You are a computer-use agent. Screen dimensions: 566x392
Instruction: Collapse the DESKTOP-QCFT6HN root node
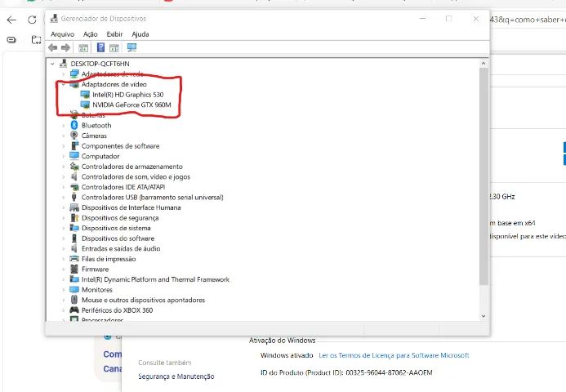pyautogui.click(x=53, y=64)
